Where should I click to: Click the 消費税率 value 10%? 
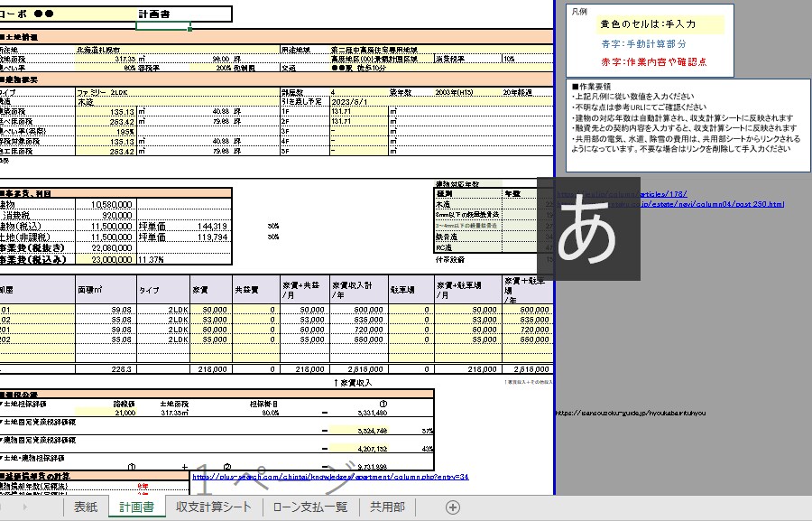(x=527, y=59)
